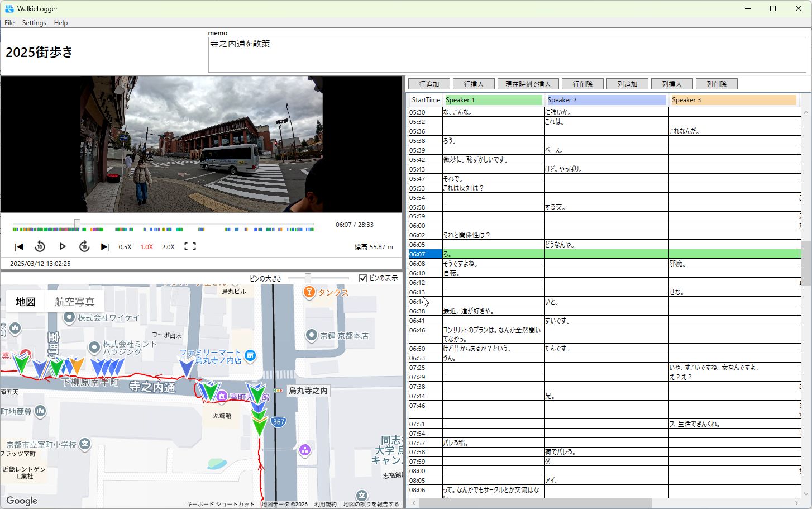Click the 行挿入 button
Viewport: 812px width, 509px height.
pyautogui.click(x=474, y=84)
